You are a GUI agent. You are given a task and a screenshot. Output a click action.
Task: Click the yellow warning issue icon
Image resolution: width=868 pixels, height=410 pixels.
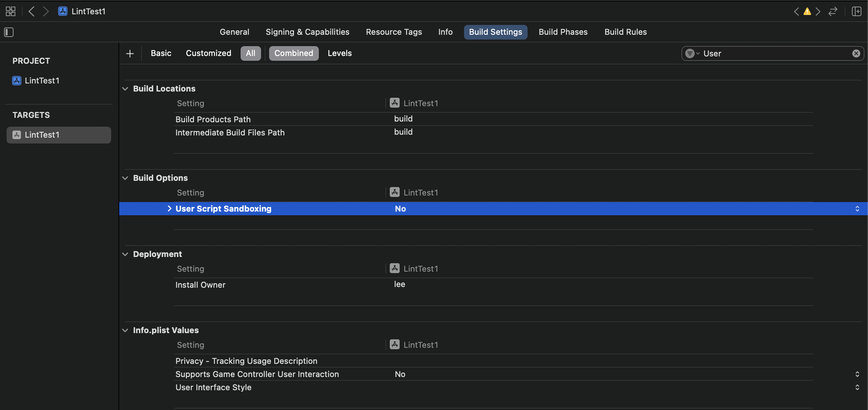pyautogui.click(x=807, y=11)
